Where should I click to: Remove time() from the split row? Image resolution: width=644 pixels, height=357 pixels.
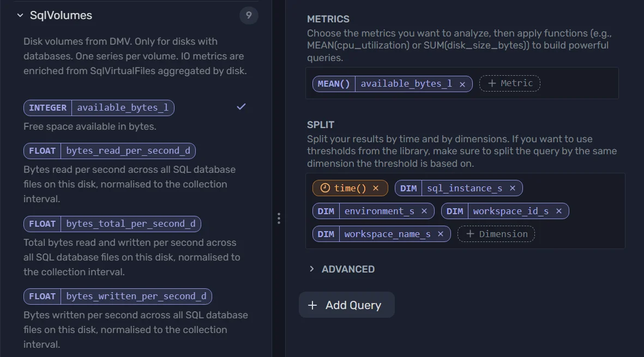(375, 187)
